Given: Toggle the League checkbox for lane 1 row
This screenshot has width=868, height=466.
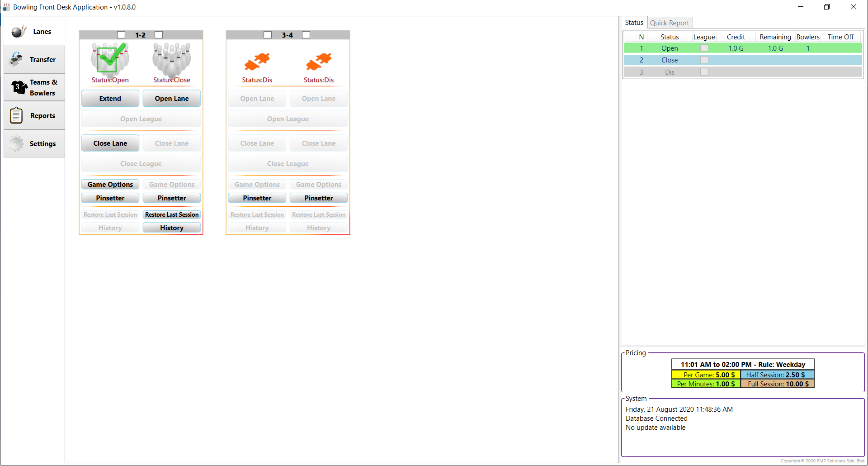Looking at the screenshot, I should (x=704, y=48).
